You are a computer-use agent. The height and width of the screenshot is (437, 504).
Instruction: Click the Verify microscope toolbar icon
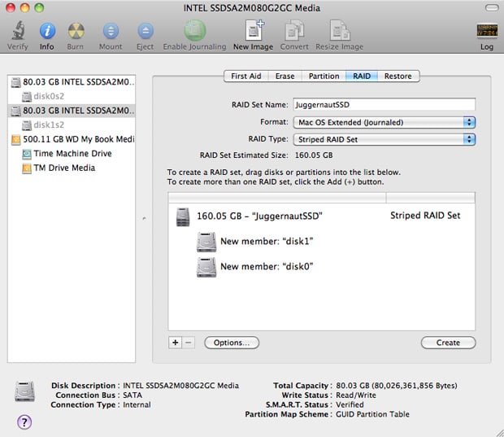[x=18, y=31]
